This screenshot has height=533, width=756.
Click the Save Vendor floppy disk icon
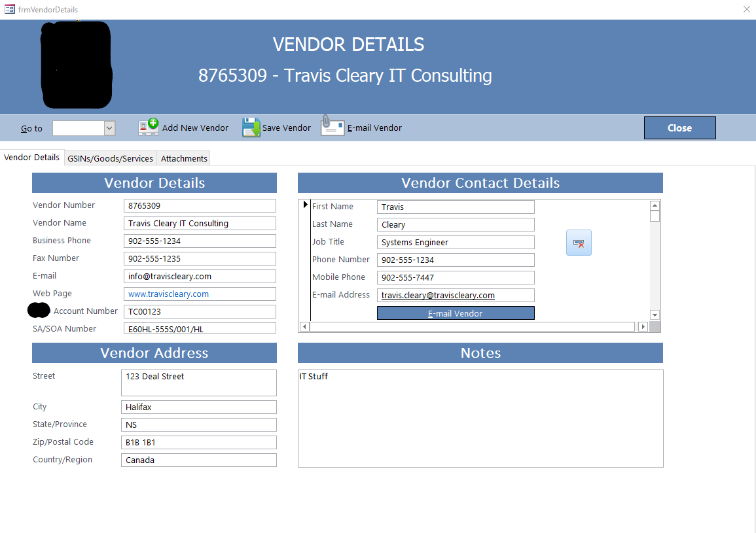251,128
